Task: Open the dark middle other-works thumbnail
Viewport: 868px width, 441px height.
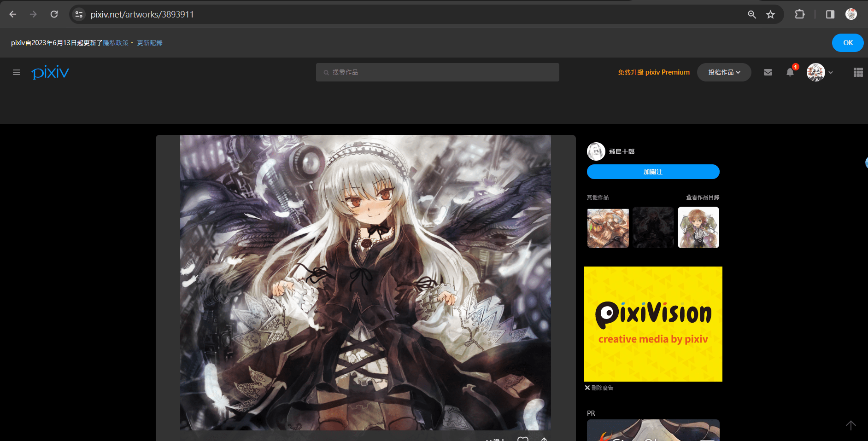Action: (653, 227)
